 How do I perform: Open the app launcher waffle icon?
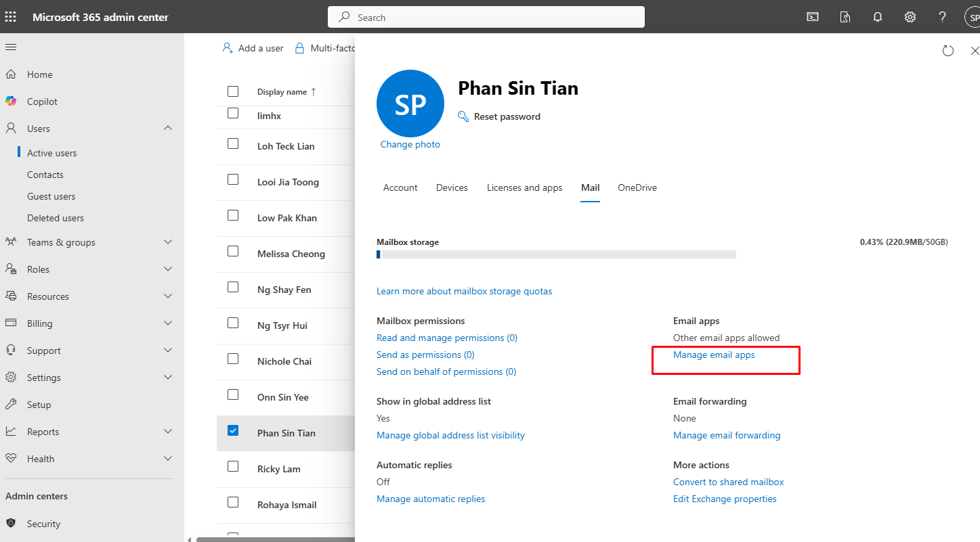(11, 17)
